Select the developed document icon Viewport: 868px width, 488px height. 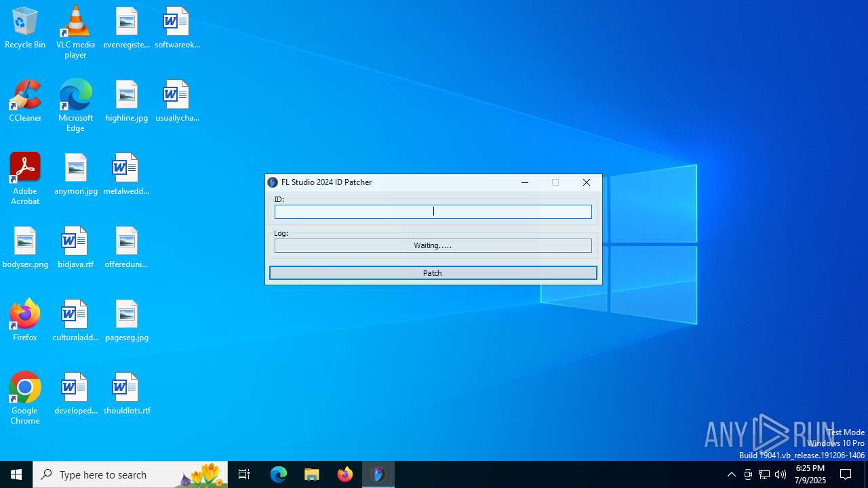pos(75,394)
